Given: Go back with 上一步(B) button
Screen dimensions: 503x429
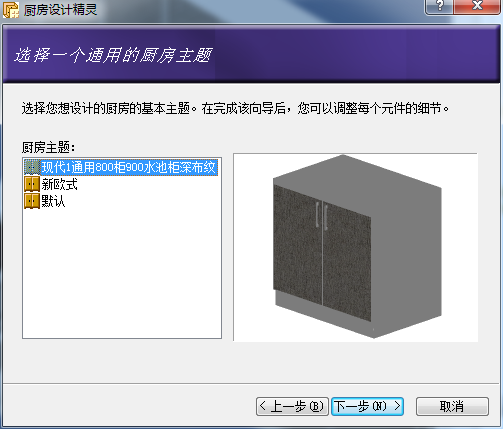Looking at the screenshot, I should coord(292,406).
